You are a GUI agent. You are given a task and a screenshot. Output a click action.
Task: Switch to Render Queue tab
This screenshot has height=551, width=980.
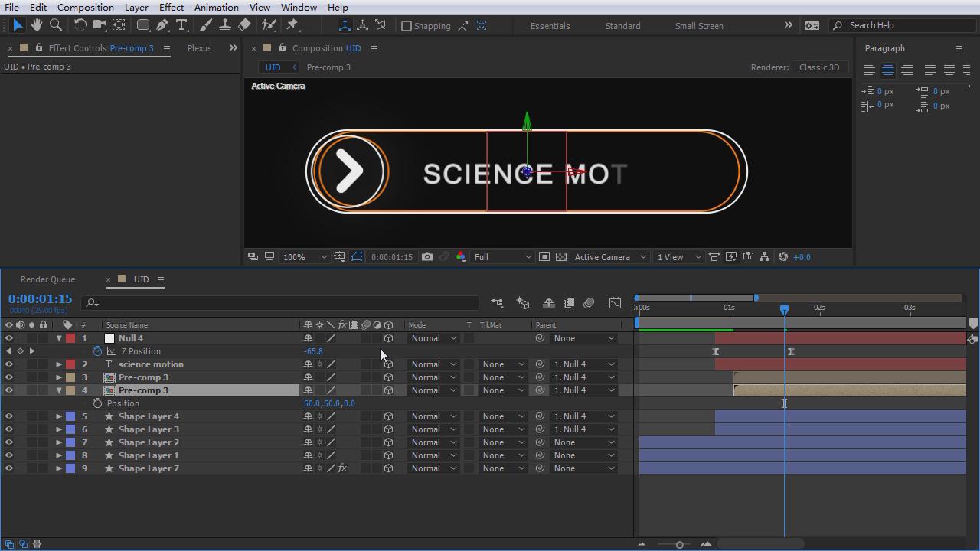coord(47,279)
